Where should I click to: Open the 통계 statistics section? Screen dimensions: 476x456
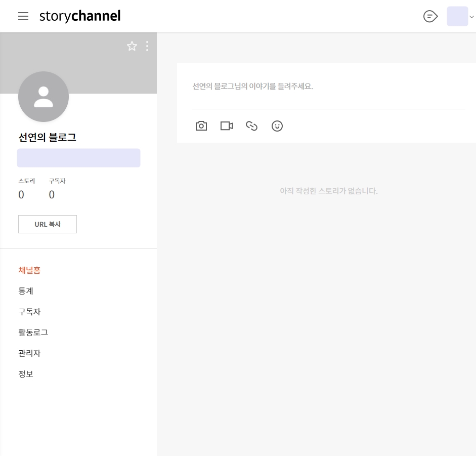(26, 291)
